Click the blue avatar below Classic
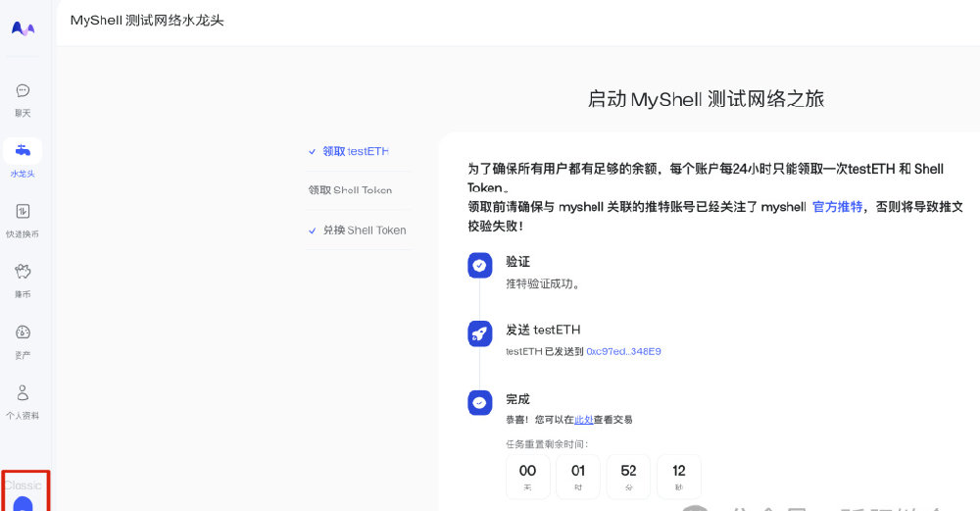 click(x=24, y=504)
